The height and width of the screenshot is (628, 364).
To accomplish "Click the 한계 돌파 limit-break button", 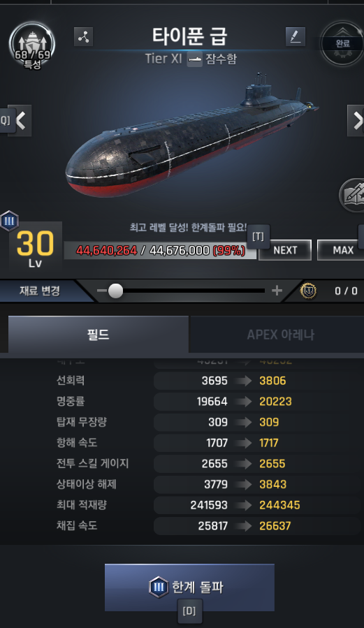I will [189, 587].
